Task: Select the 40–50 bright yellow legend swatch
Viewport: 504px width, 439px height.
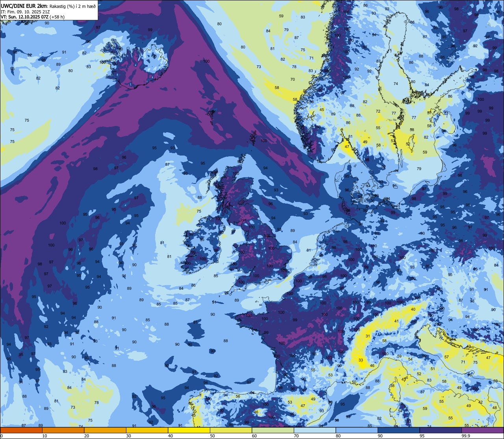Action: click(189, 430)
